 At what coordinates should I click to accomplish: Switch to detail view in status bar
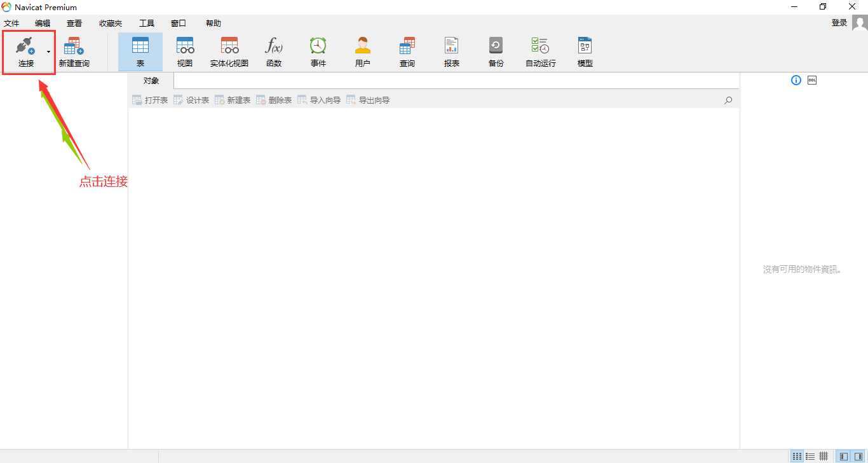pyautogui.click(x=810, y=457)
